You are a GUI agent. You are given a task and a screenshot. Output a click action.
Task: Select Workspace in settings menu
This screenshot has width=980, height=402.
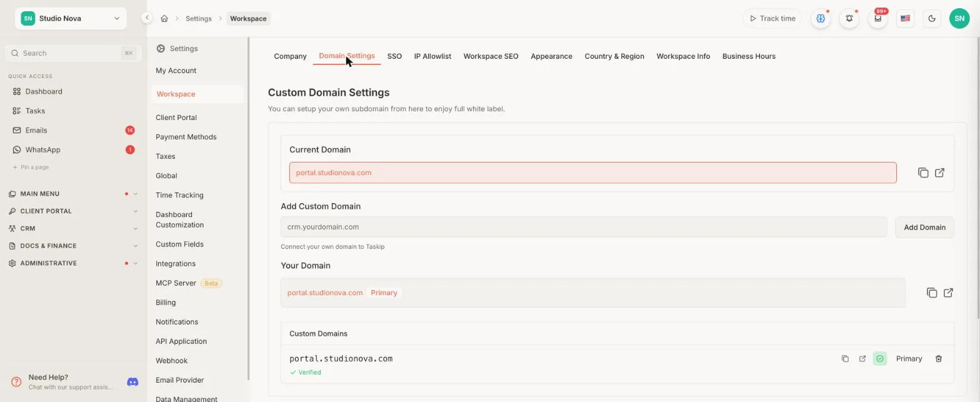tap(197, 94)
